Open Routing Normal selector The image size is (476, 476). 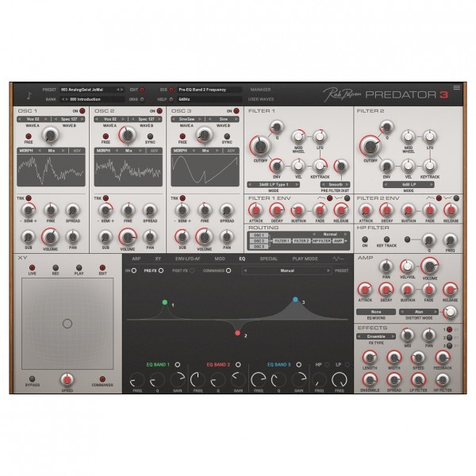coord(330,234)
